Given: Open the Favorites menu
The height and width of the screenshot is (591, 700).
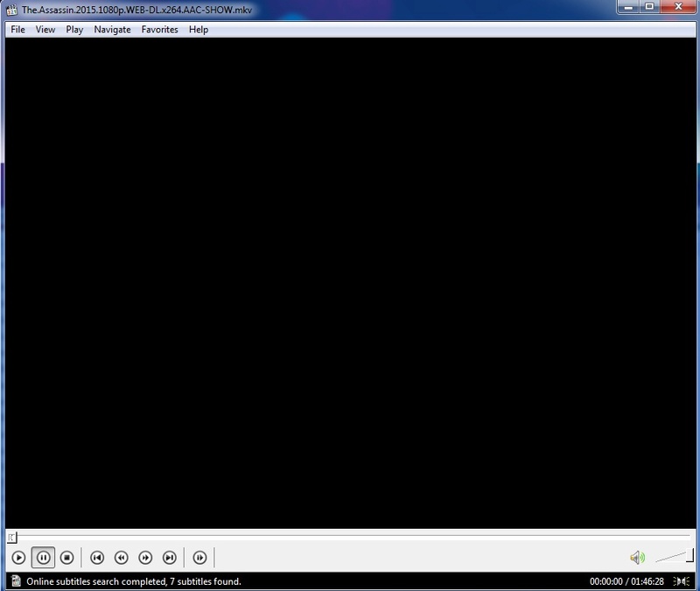Looking at the screenshot, I should click(160, 30).
